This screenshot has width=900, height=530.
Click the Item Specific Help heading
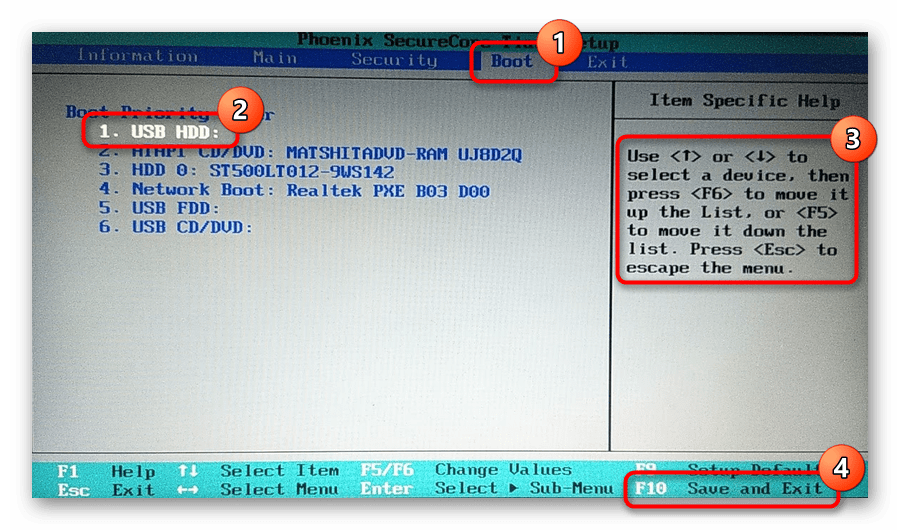coord(744,101)
